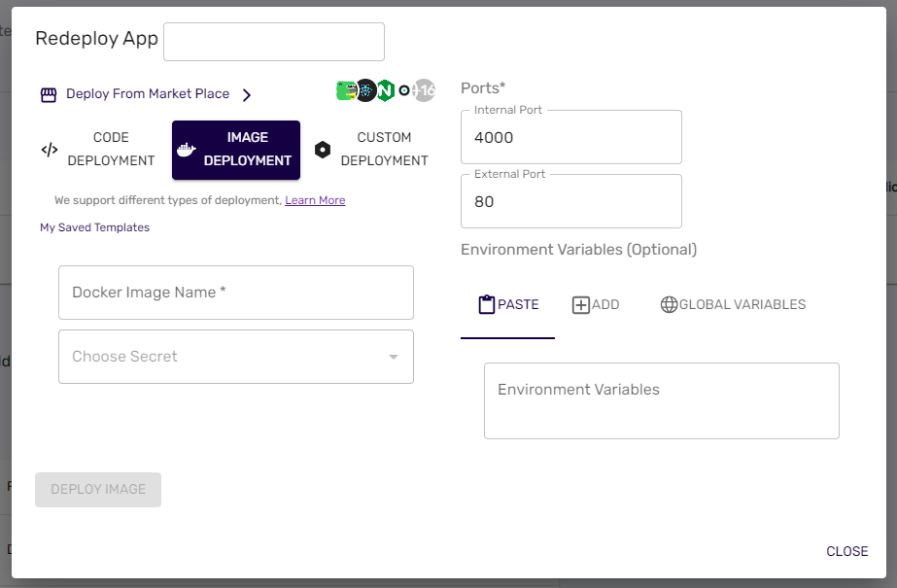The height and width of the screenshot is (588, 897).
Task: Open the Choose Secret dropdown
Action: pyautogui.click(x=235, y=356)
